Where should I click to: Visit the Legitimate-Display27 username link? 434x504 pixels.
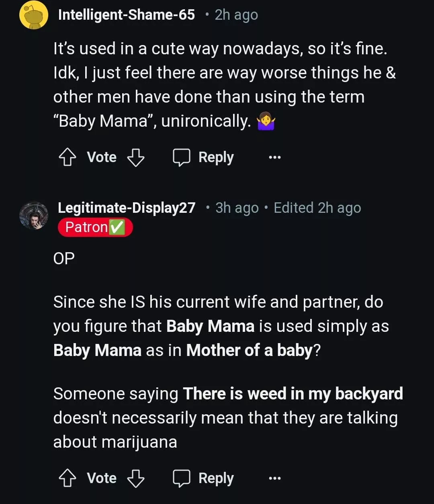point(127,208)
